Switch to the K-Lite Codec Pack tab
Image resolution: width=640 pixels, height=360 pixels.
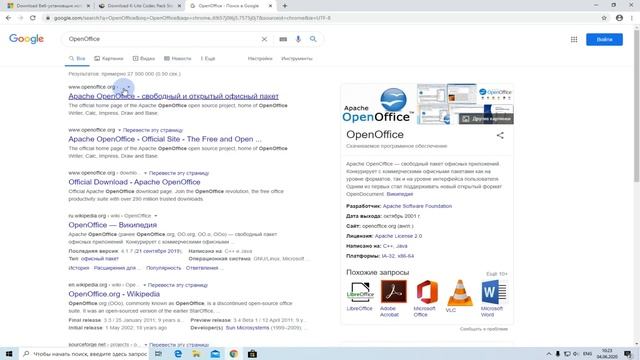click(x=140, y=6)
